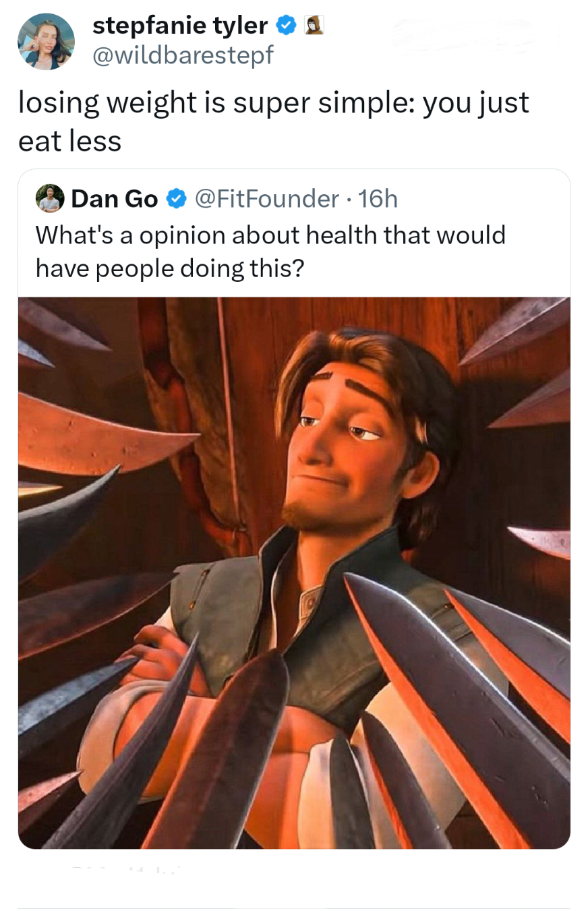Click Dan Go's circular avatar
Screen dimensions: 588x911
(50, 198)
